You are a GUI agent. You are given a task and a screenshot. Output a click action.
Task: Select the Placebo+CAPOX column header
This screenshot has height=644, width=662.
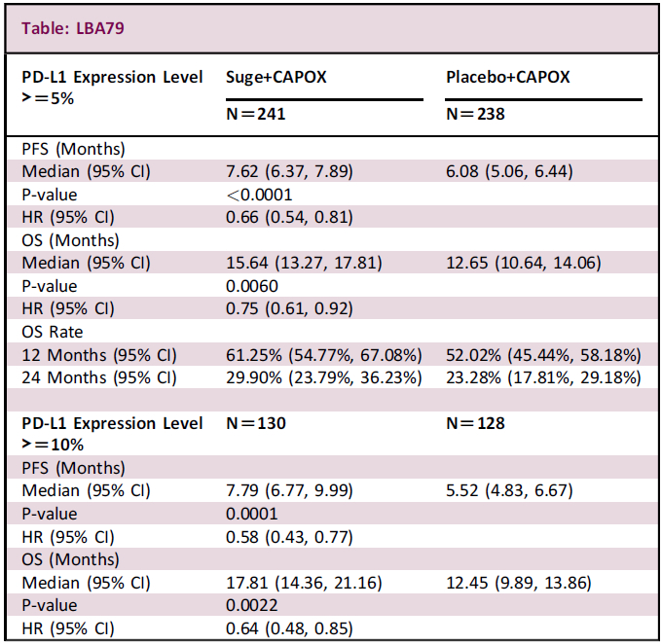(507, 77)
